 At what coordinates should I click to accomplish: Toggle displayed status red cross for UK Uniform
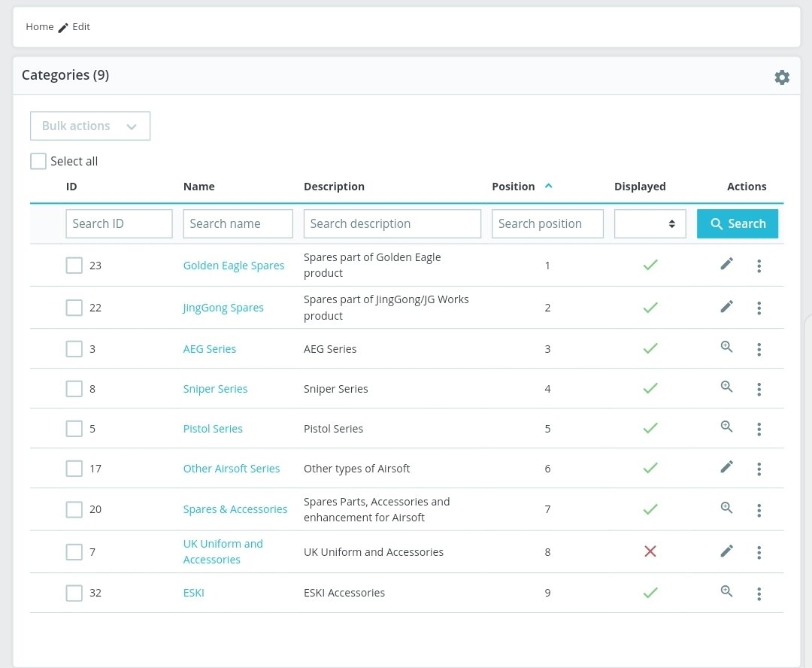point(650,551)
